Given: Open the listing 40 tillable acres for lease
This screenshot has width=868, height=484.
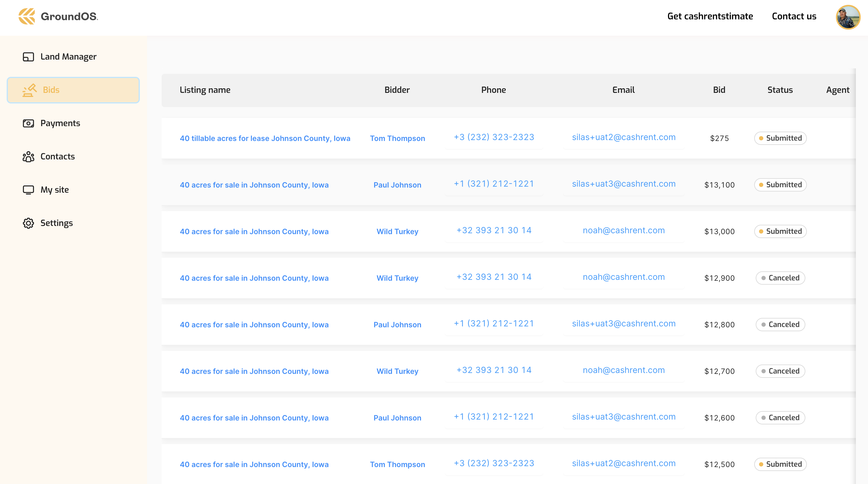Looking at the screenshot, I should tap(265, 138).
